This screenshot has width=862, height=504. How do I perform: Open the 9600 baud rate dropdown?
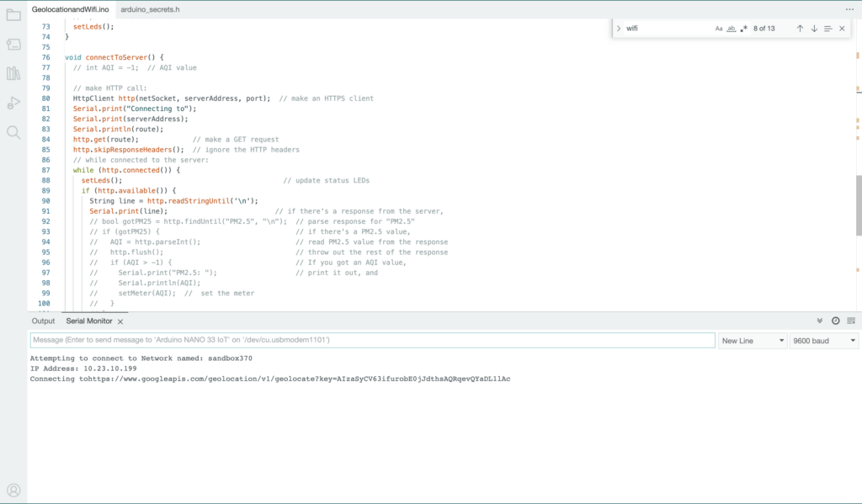(822, 340)
